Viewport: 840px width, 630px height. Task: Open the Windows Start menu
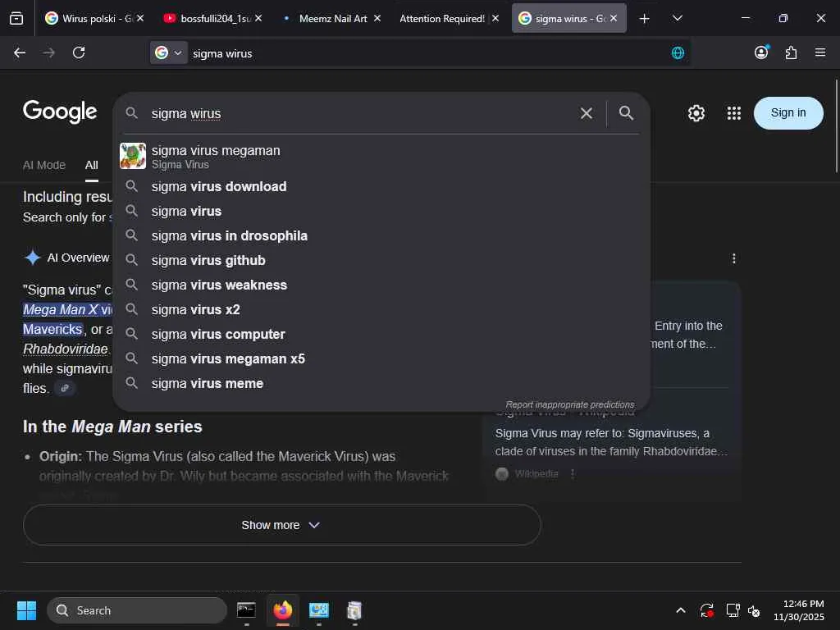(x=26, y=610)
